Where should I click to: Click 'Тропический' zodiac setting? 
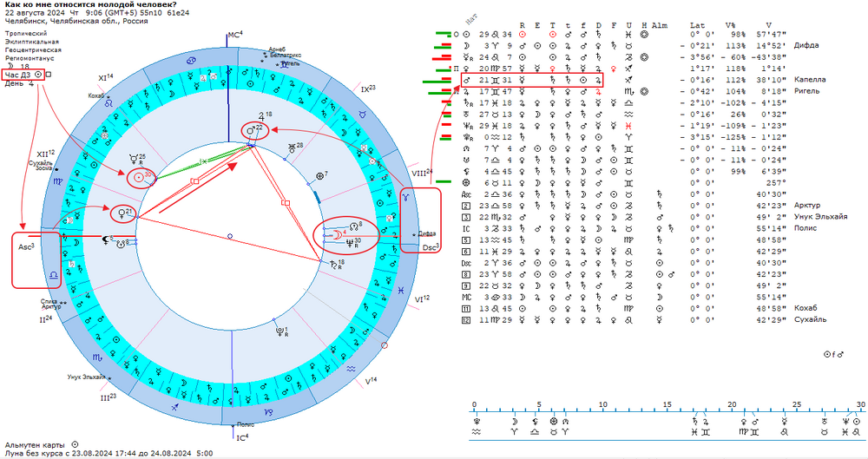coord(26,33)
